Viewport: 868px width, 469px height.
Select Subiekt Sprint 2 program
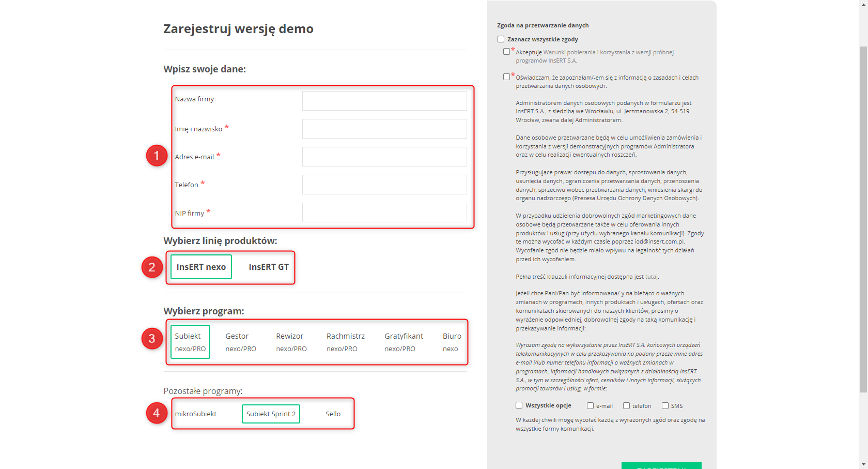tap(271, 414)
